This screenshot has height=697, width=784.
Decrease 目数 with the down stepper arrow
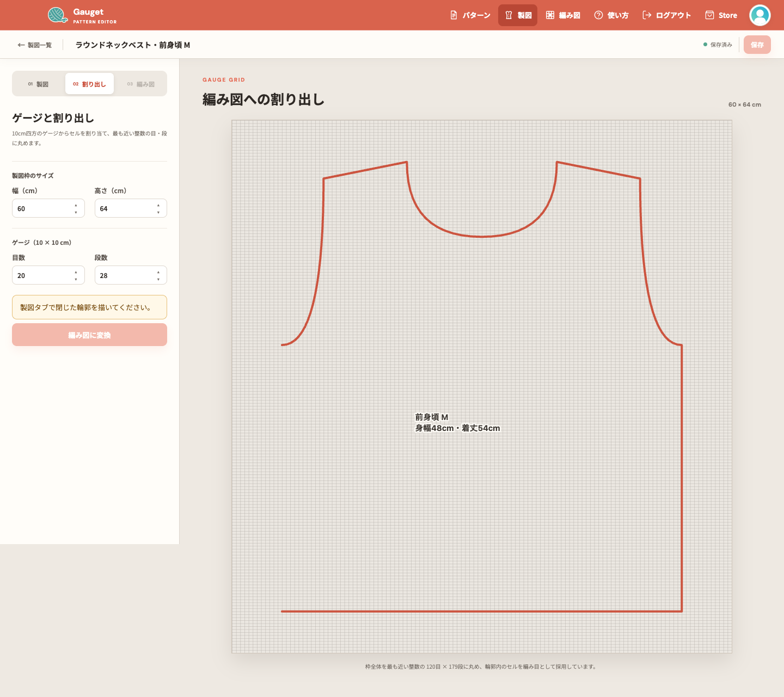pyautogui.click(x=76, y=279)
